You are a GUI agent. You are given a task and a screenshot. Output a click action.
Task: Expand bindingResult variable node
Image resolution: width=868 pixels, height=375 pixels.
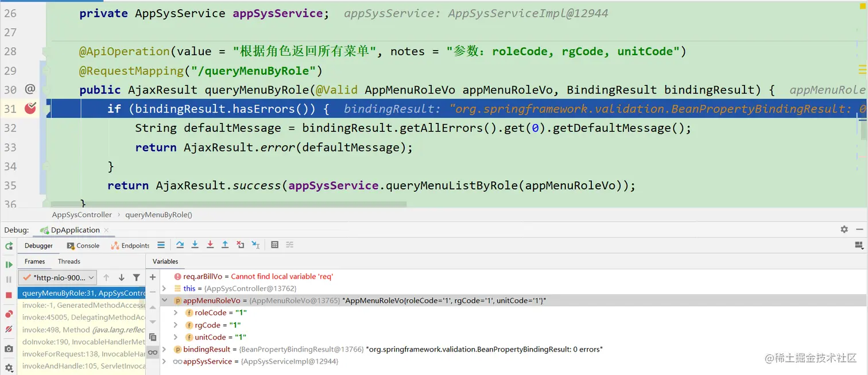[164, 349]
